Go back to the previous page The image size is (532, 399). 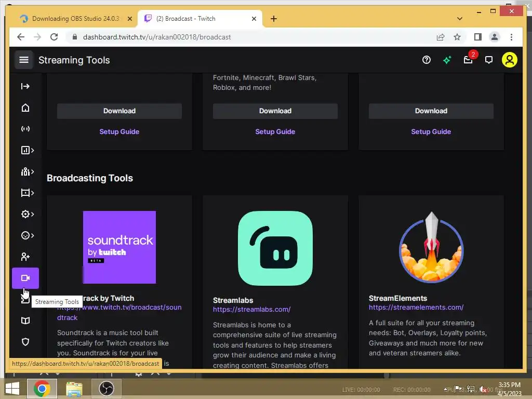[21, 37]
